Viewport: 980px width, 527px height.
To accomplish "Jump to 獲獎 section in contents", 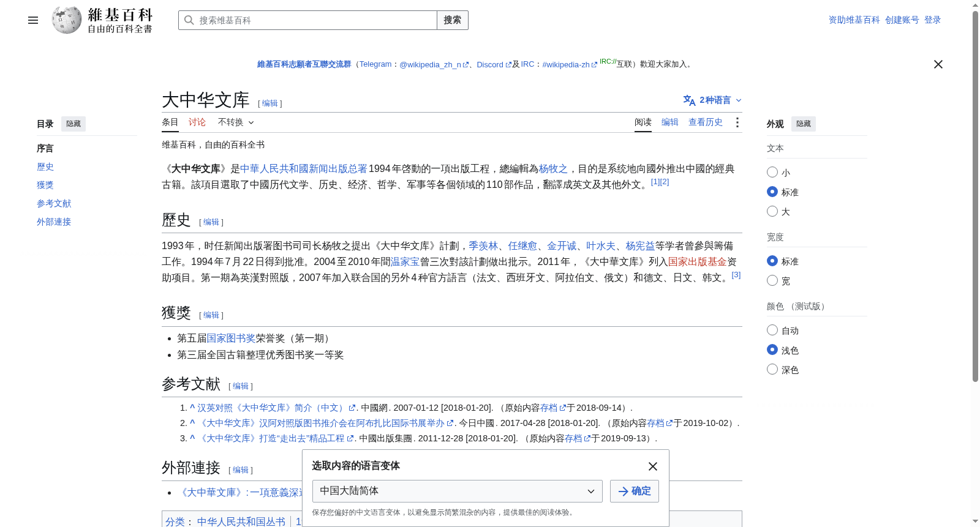I will point(45,185).
